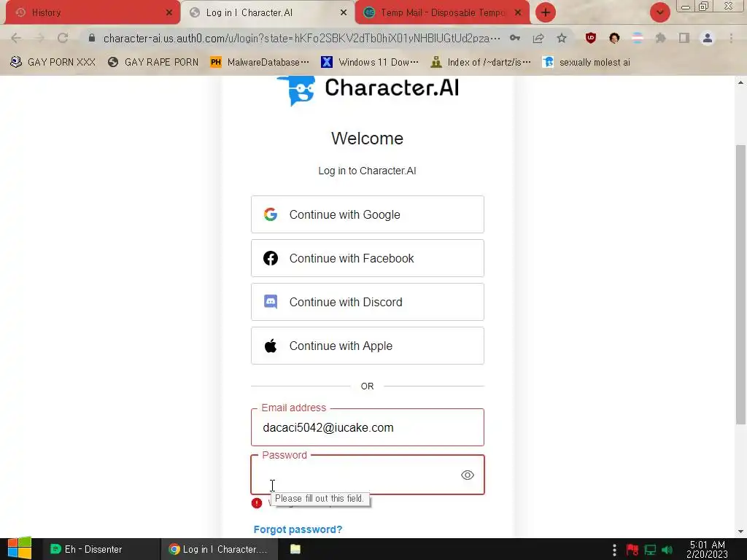Open Chrome three-dot menu
This screenshot has width=747, height=560.
pyautogui.click(x=731, y=38)
